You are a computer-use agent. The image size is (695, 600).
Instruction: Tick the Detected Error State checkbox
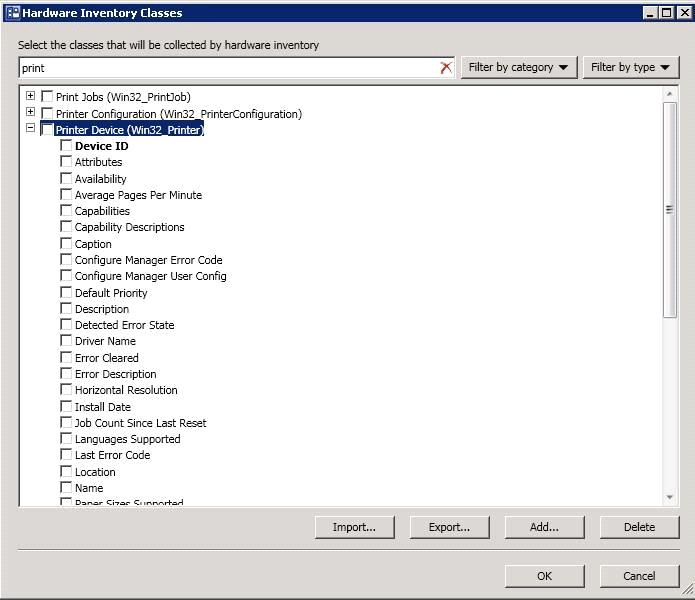66,324
